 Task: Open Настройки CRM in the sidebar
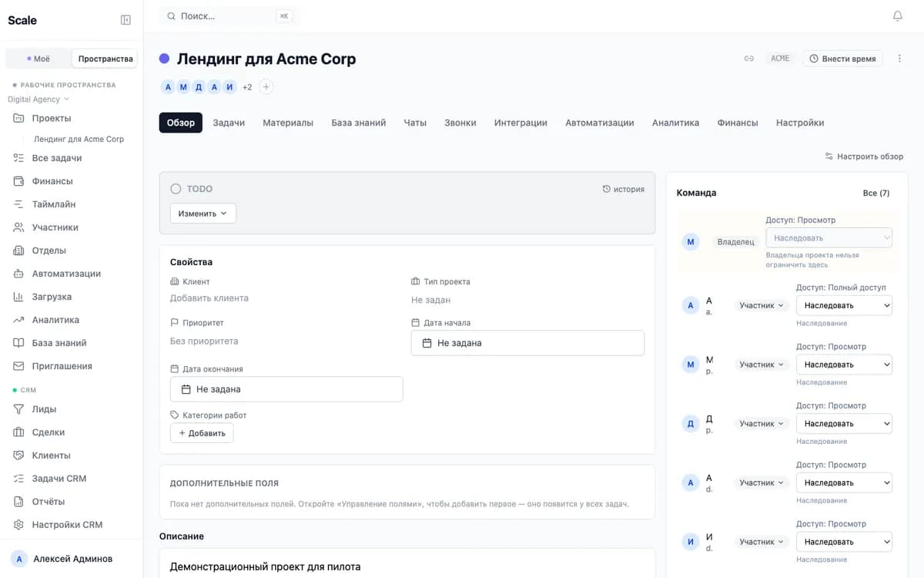(67, 525)
